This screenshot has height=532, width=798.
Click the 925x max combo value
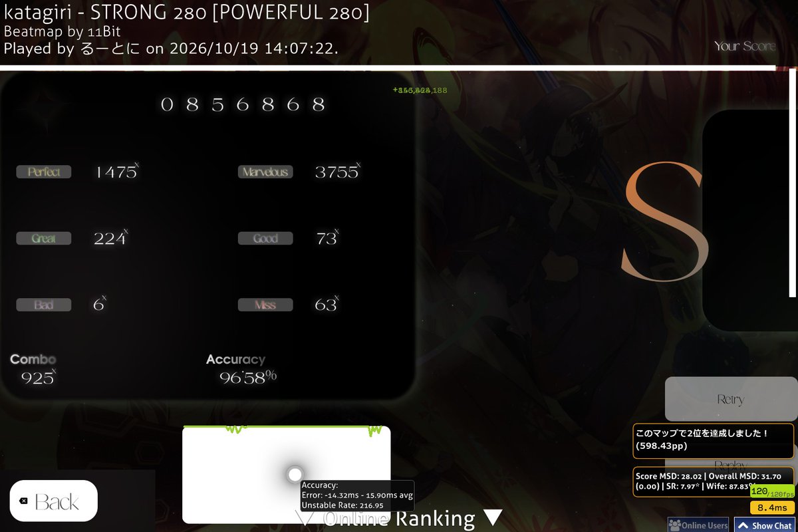coord(39,378)
